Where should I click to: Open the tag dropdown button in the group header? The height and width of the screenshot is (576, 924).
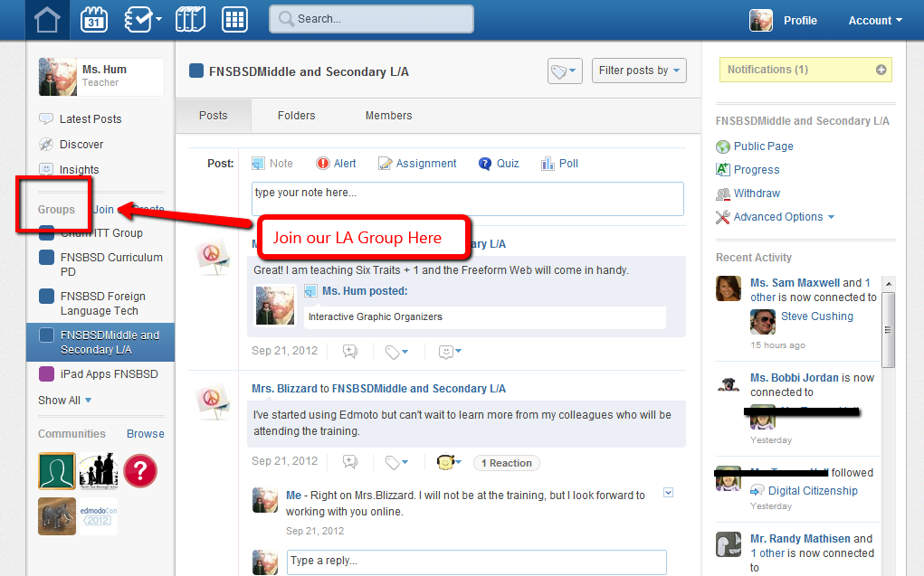pyautogui.click(x=565, y=71)
